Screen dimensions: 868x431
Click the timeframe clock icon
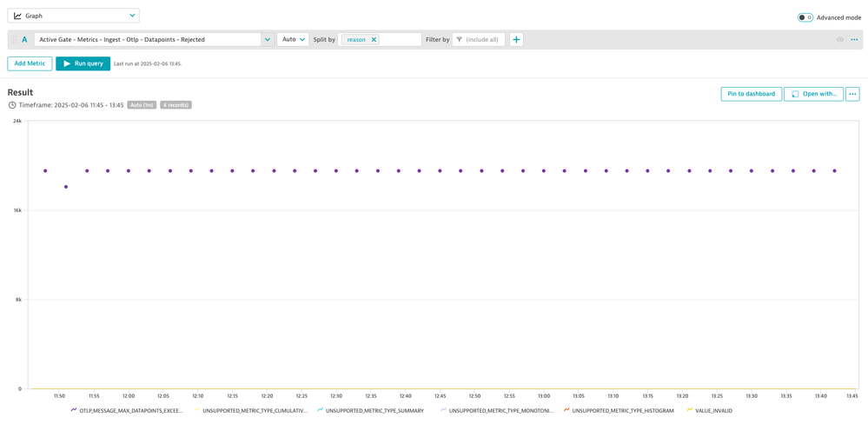[x=12, y=105]
